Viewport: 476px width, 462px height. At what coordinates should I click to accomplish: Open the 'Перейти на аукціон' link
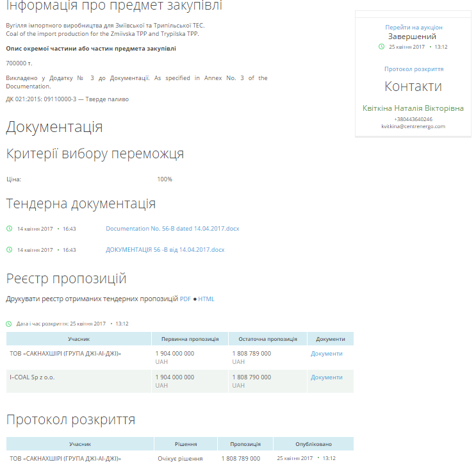pyautogui.click(x=413, y=28)
